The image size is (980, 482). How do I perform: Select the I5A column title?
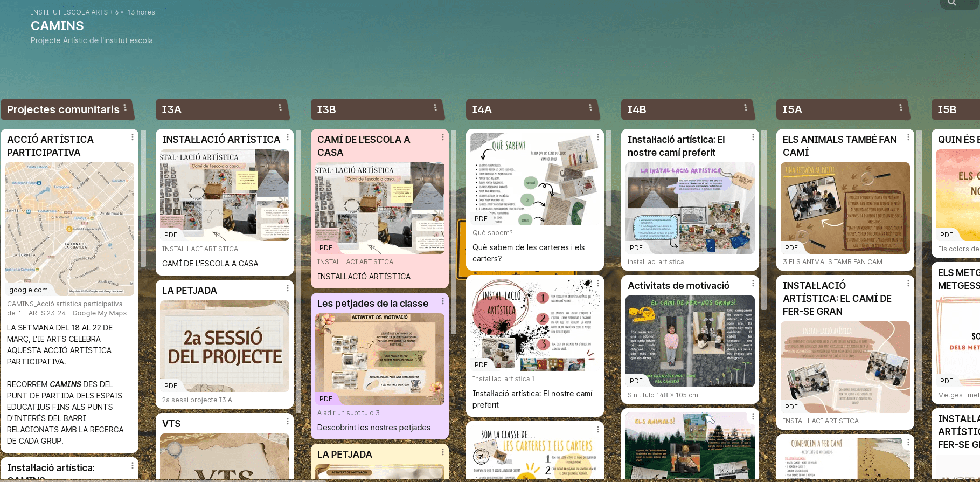coord(793,109)
